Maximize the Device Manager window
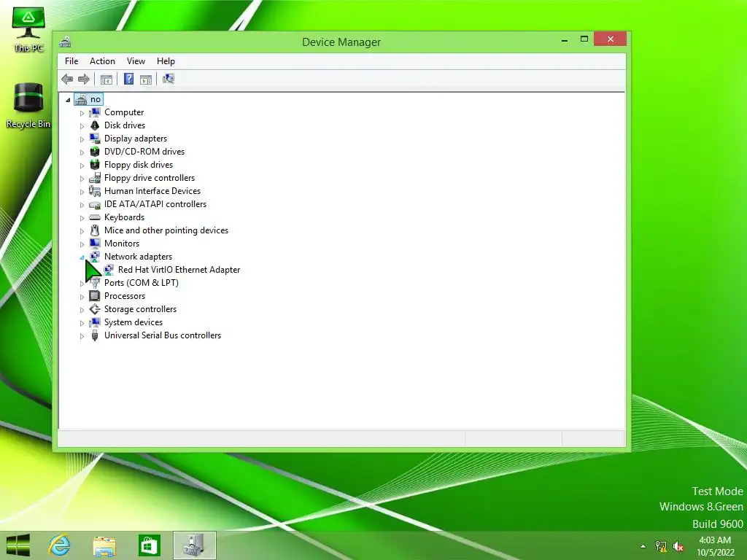747x560 pixels. click(x=584, y=39)
